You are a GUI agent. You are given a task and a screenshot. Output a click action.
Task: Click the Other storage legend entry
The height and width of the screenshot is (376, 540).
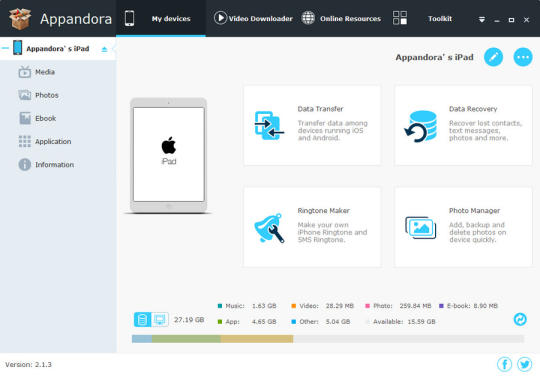point(321,322)
